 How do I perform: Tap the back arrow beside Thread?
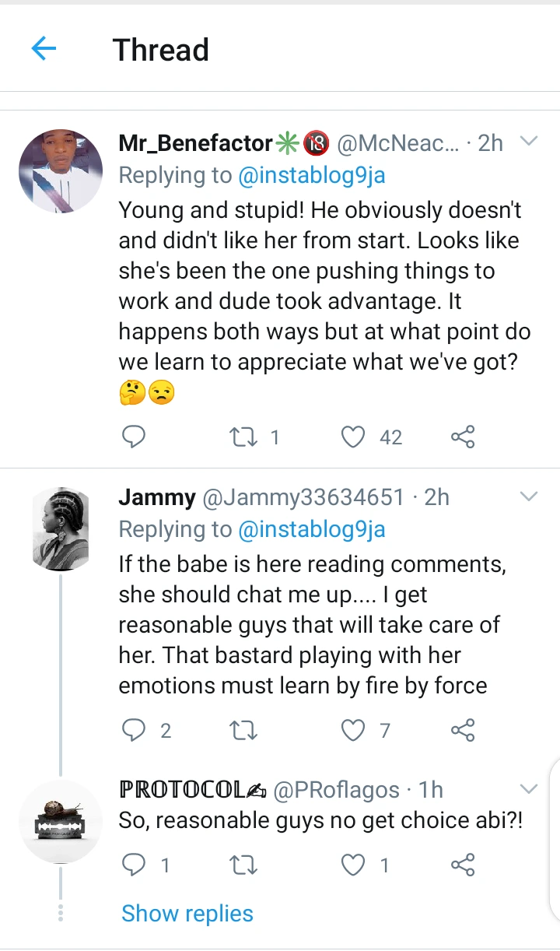point(44,50)
